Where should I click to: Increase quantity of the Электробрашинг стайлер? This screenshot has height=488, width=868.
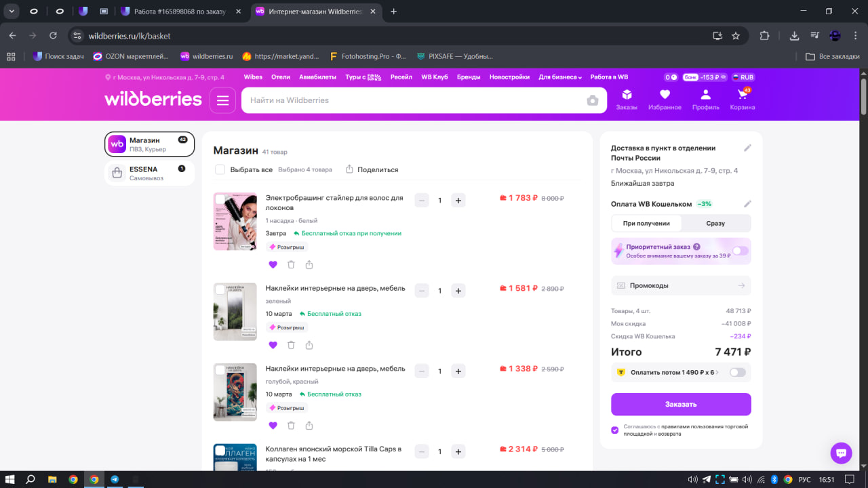458,200
